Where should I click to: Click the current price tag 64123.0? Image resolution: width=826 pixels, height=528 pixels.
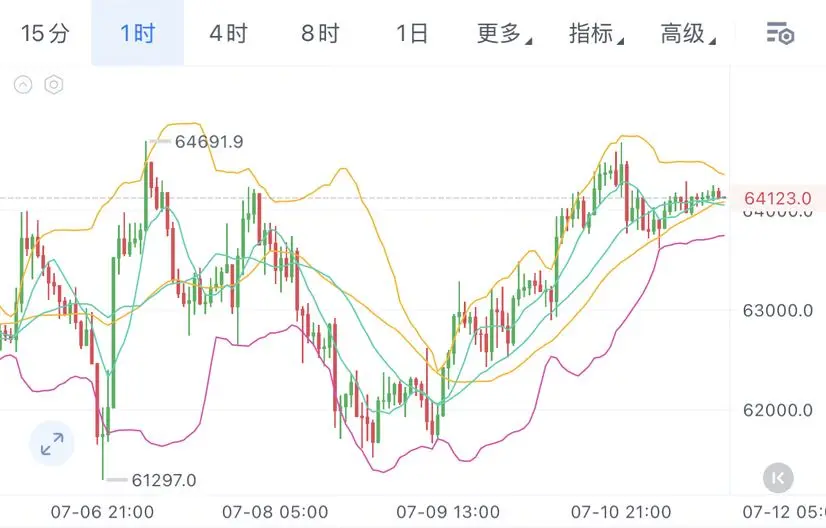coord(778,198)
